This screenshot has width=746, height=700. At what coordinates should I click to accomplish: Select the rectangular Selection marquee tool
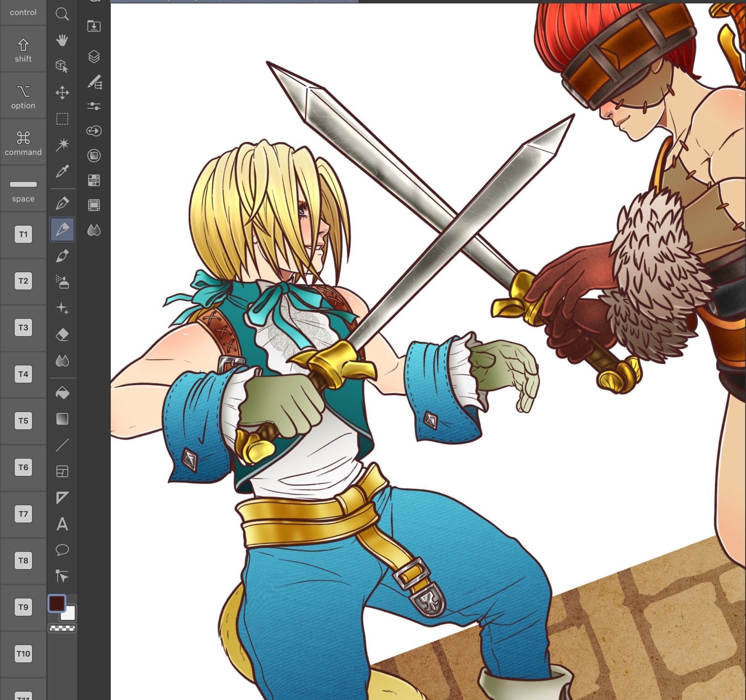(x=62, y=119)
